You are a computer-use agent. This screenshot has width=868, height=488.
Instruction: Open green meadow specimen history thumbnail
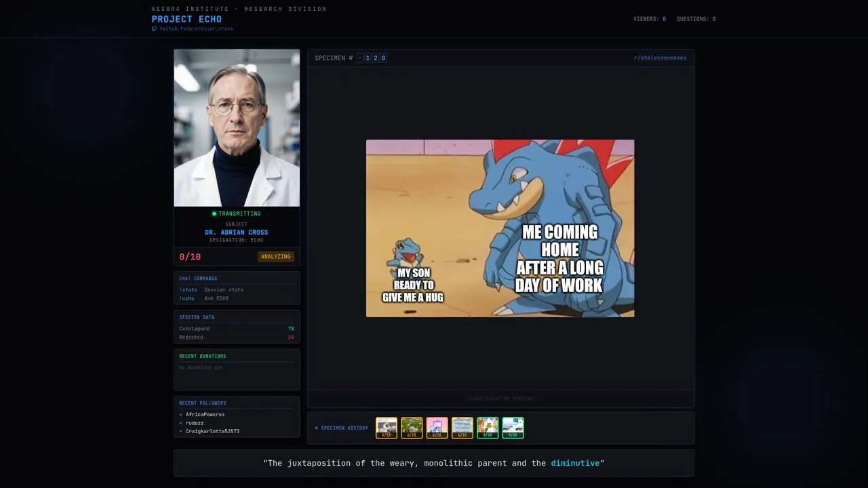[412, 428]
